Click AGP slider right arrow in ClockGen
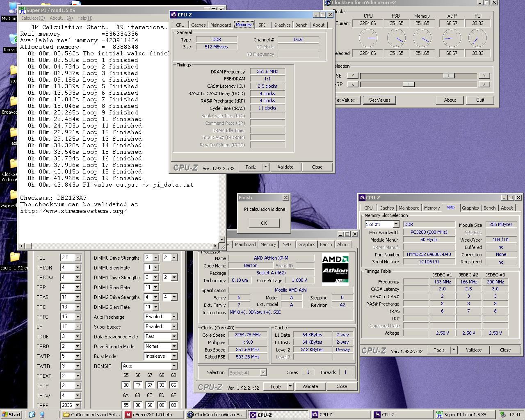The height and width of the screenshot is (420, 525). point(484,84)
